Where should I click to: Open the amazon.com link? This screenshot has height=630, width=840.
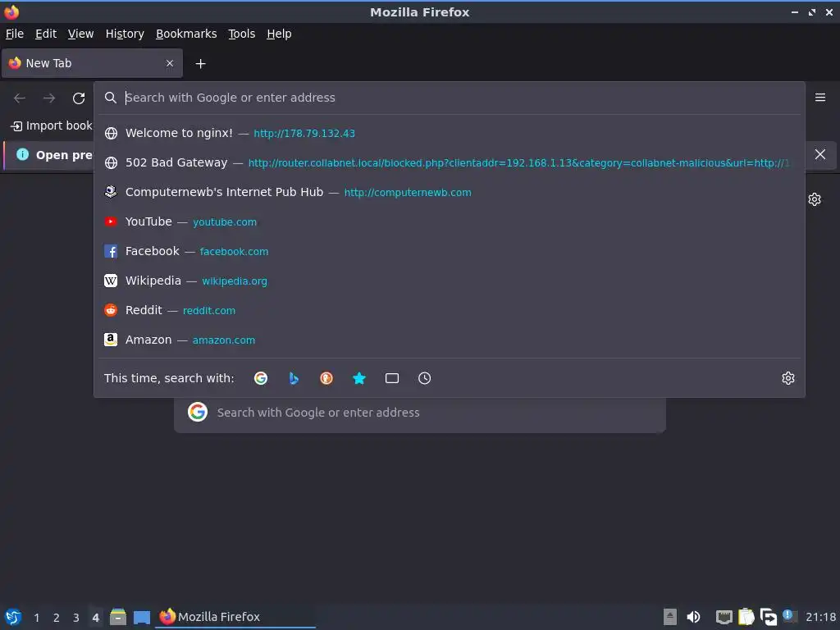(223, 340)
